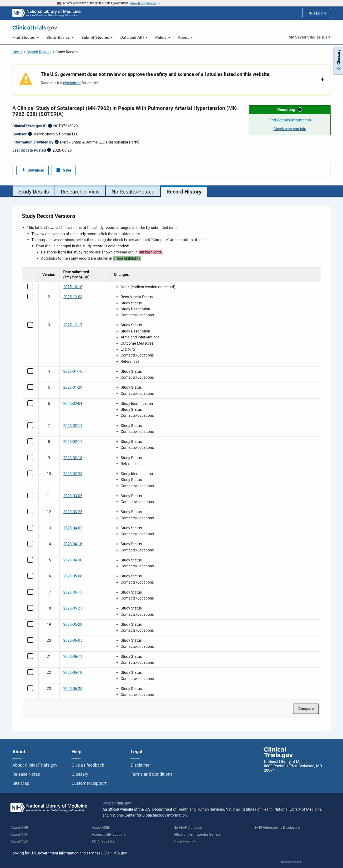Click the Compare button
This screenshot has width=343, height=868.
[306, 709]
